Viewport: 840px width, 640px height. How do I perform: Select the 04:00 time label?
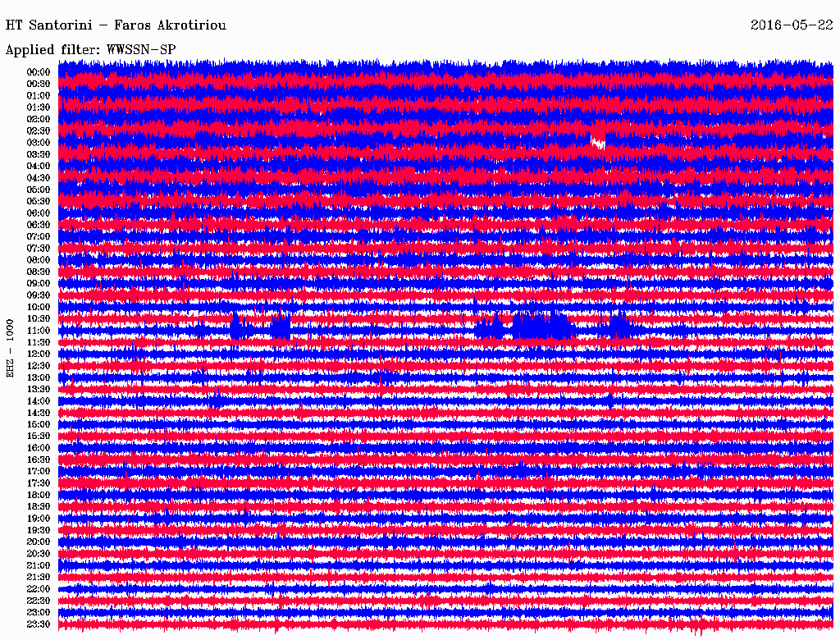click(39, 167)
